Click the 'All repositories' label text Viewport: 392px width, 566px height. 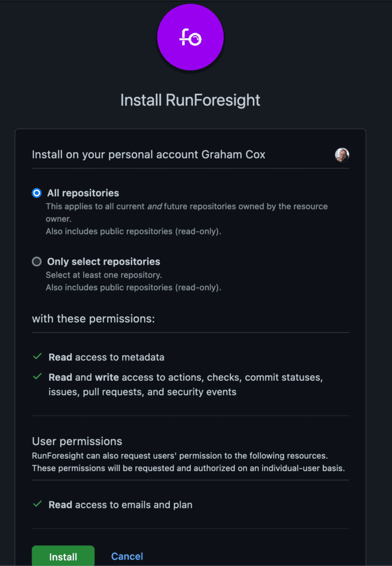(x=83, y=193)
